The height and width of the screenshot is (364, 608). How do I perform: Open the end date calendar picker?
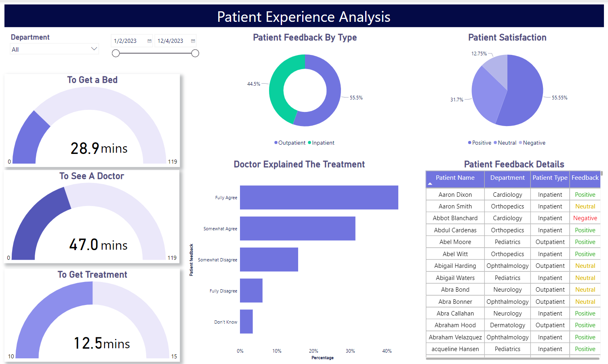coord(193,40)
